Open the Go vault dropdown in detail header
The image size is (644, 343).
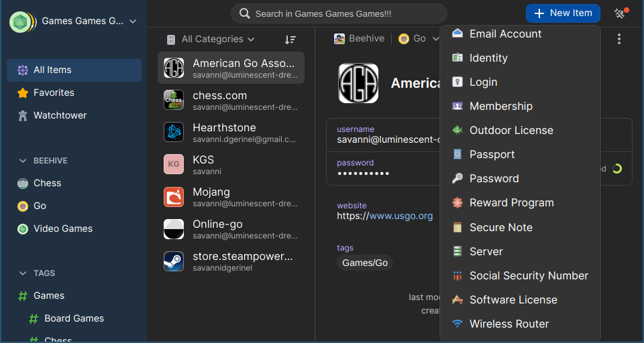pyautogui.click(x=418, y=39)
